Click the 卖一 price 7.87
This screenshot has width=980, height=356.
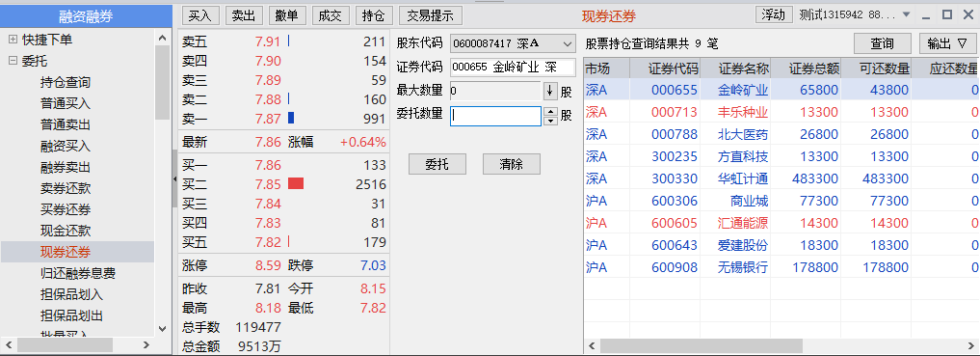(268, 119)
